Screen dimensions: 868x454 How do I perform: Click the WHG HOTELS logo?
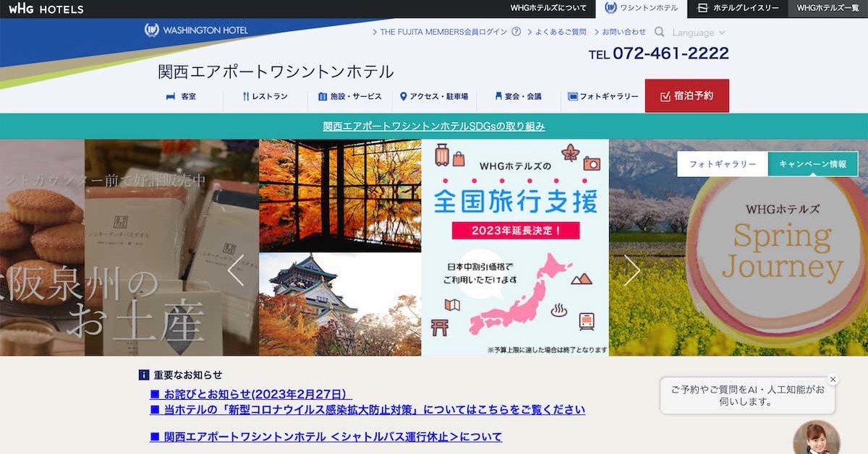point(46,9)
